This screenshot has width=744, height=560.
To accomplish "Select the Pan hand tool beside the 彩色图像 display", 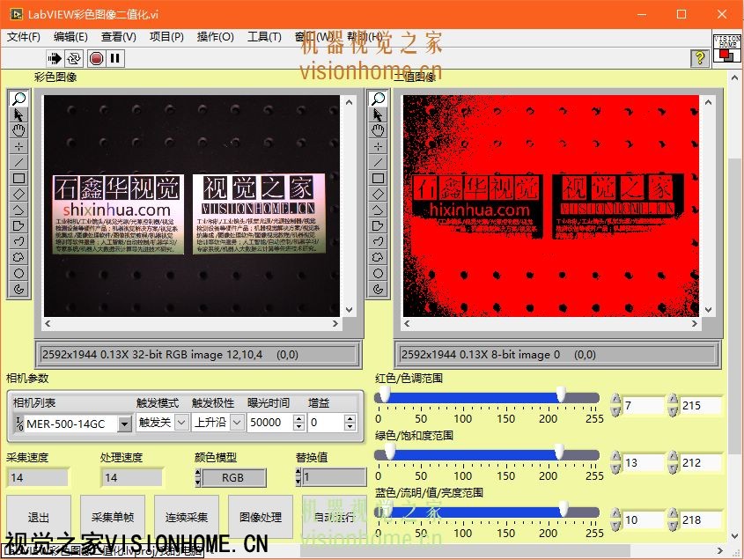I will coord(18,130).
